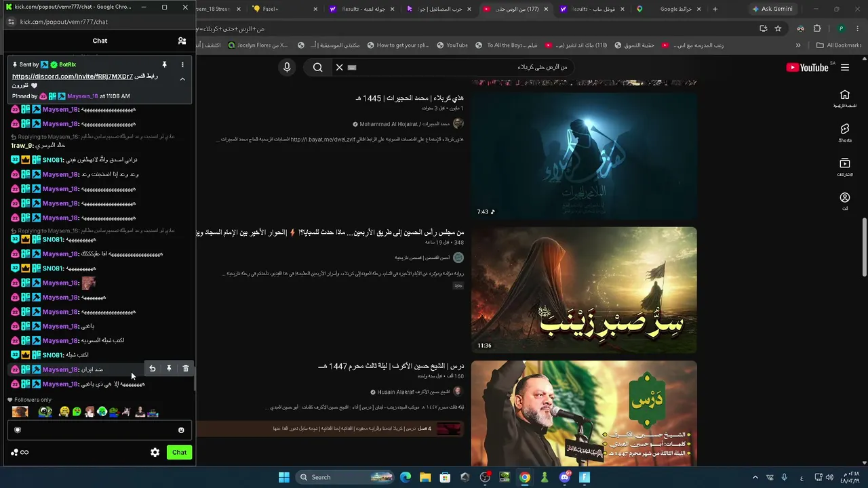Reply to the hovered Maysem_18 message

tap(153, 369)
